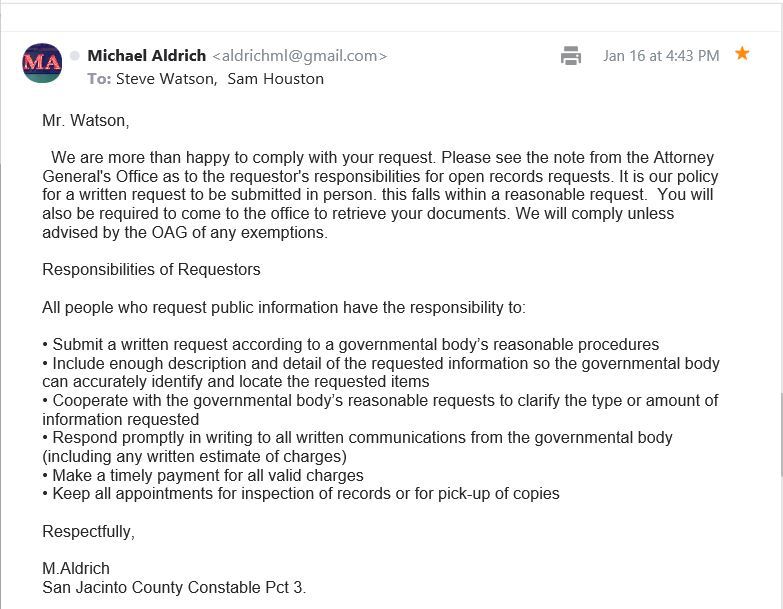Click sender name Michael Aldrich
783x609 pixels.
[146, 56]
